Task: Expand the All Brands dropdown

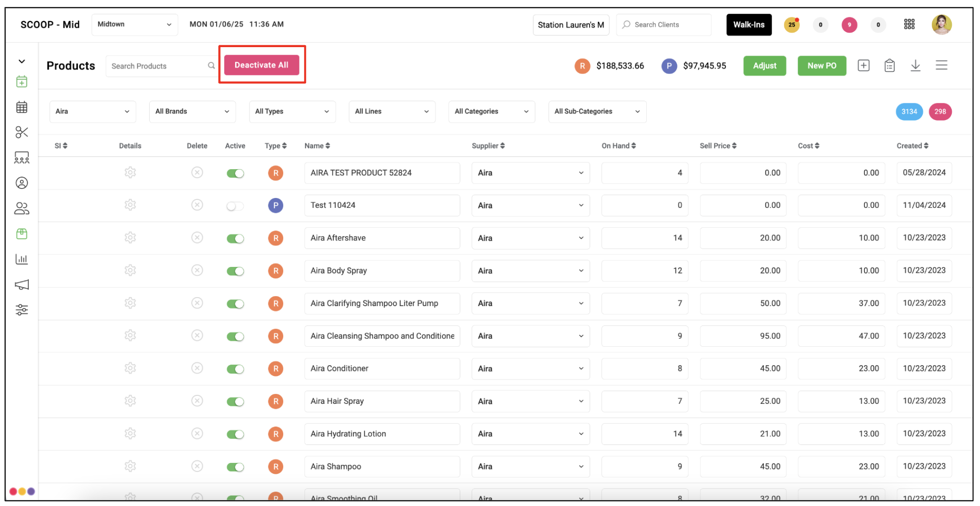Action: click(192, 112)
